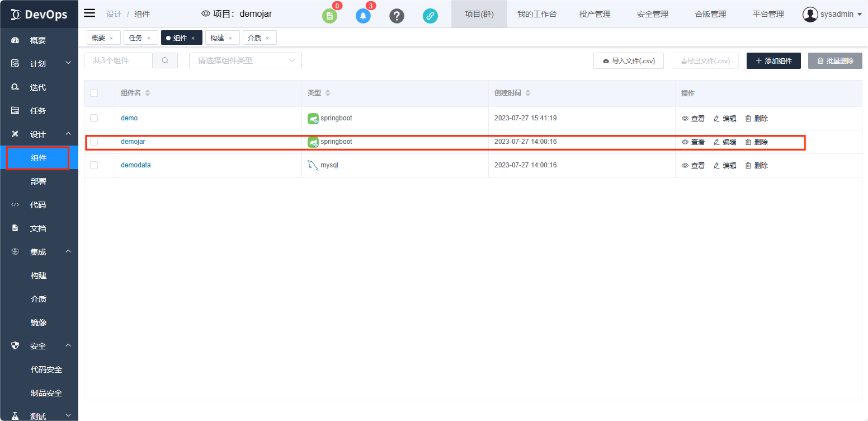Select 组件 in the sidebar
The image size is (868, 421).
point(39,158)
